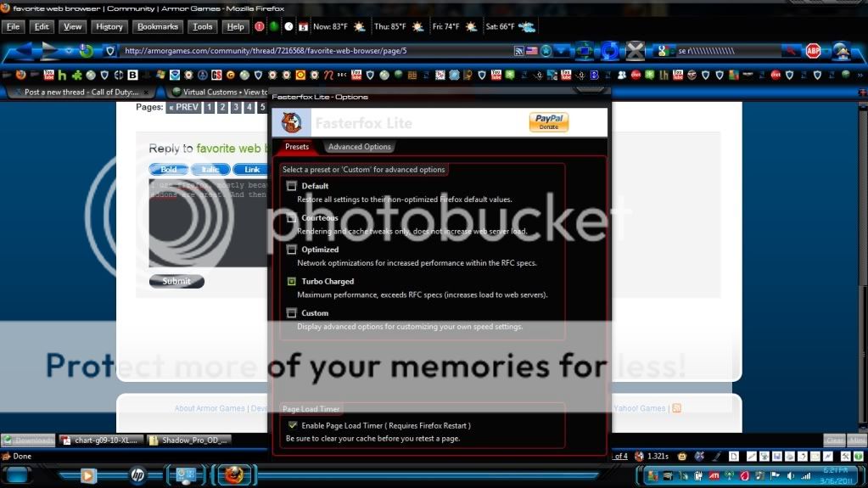
Task: Click page 3 in the pagination
Action: (236, 108)
